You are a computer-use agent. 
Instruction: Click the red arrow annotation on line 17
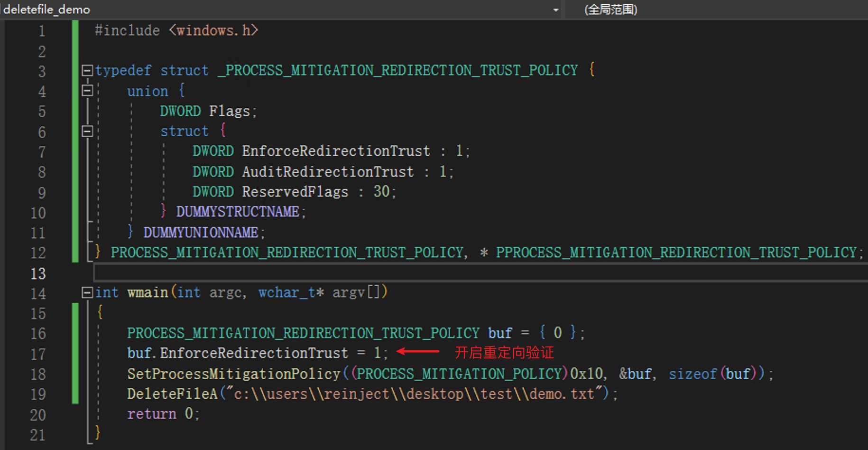[x=417, y=352]
